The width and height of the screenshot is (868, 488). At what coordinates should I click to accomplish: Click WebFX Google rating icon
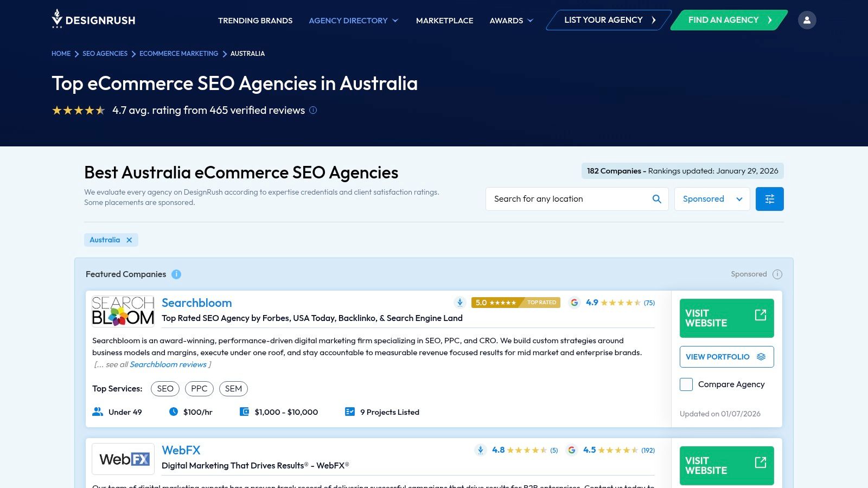click(572, 450)
